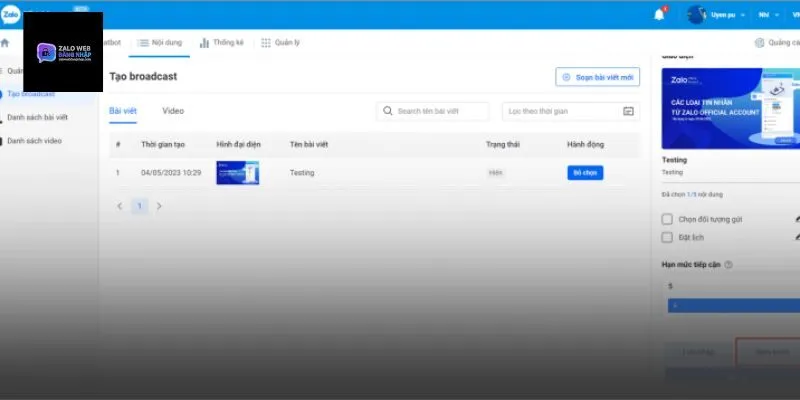Go to the next page arrow
Screen dimensions: 800x400
pos(159,206)
